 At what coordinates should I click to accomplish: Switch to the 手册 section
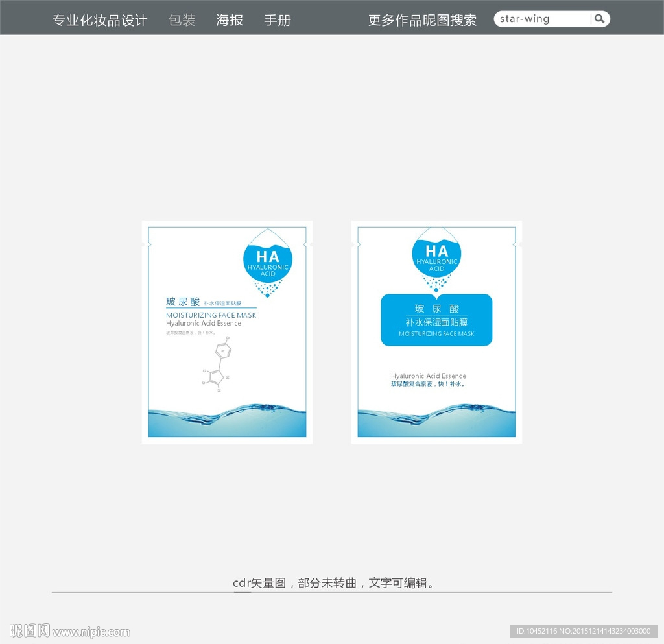click(277, 19)
